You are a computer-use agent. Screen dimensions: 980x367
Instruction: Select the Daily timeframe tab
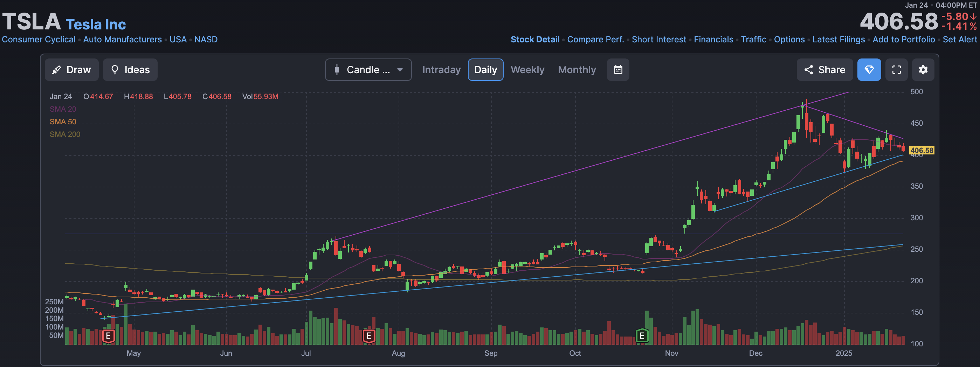click(x=485, y=70)
